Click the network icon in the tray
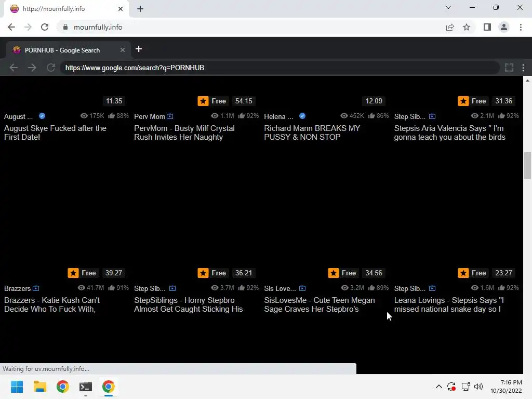The width and height of the screenshot is (532, 399). (x=465, y=387)
